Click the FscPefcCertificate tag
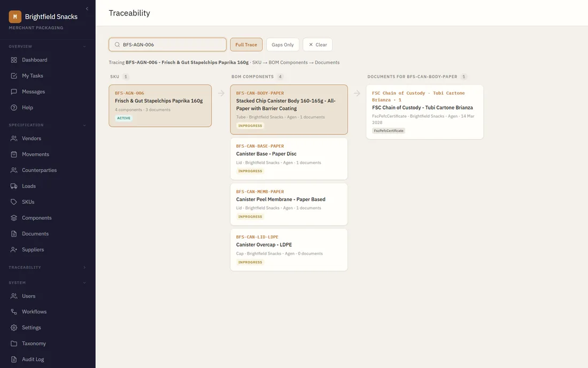The height and width of the screenshot is (368, 588). point(389,131)
